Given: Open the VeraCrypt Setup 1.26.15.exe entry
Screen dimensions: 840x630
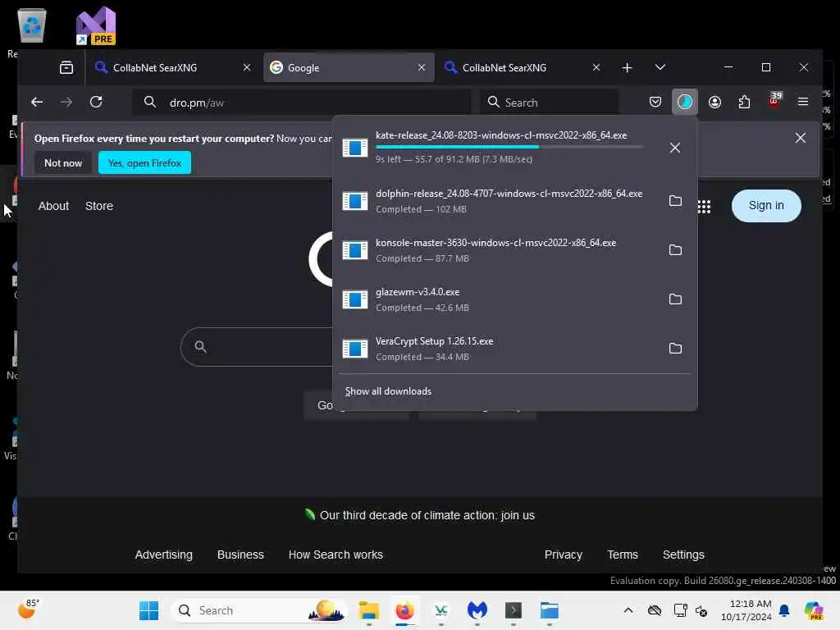Looking at the screenshot, I should point(498,349).
